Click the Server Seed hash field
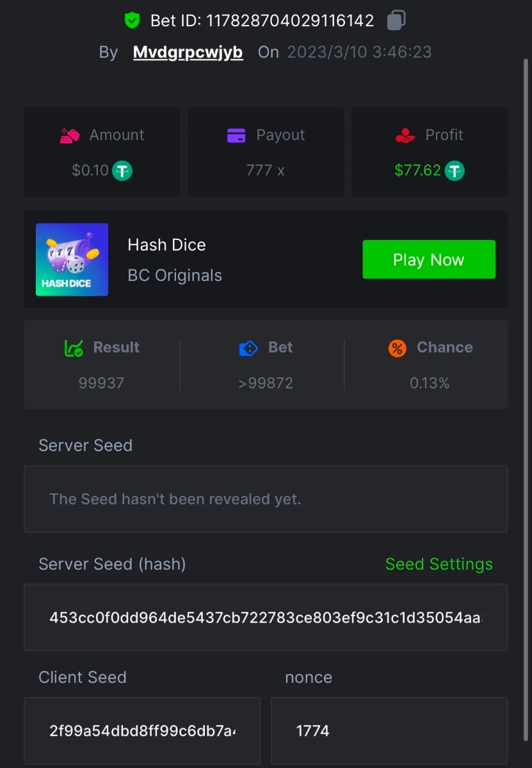The image size is (532, 768). 265,618
